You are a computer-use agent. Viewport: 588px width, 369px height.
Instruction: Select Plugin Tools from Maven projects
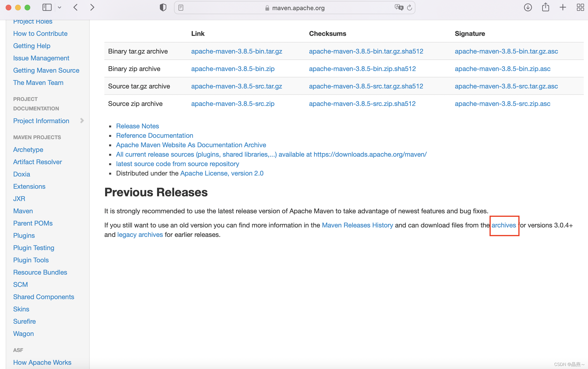click(31, 260)
